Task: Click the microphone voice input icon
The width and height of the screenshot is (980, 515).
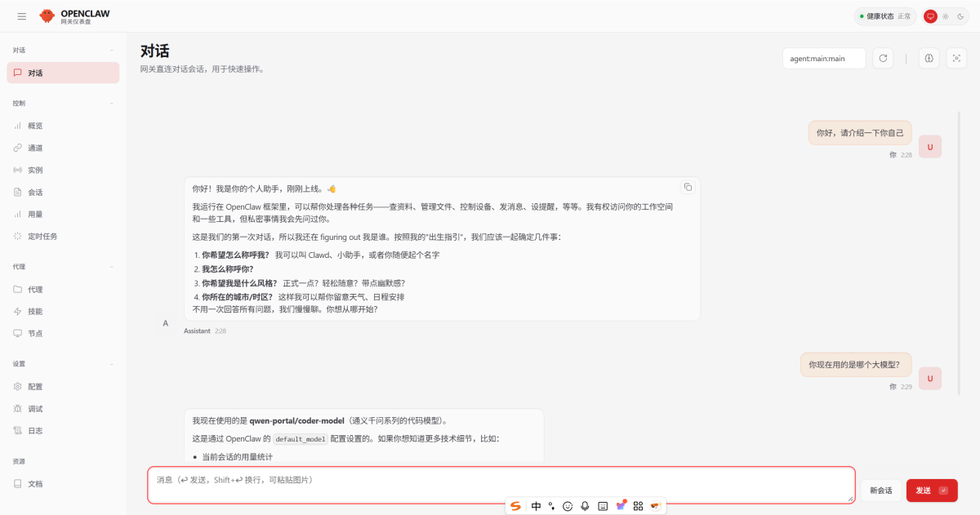Action: [x=585, y=505]
